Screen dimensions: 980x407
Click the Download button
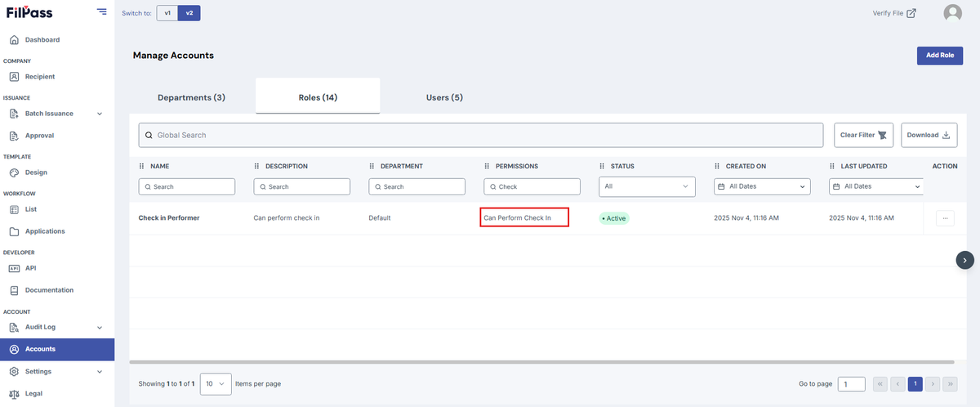[x=929, y=135]
